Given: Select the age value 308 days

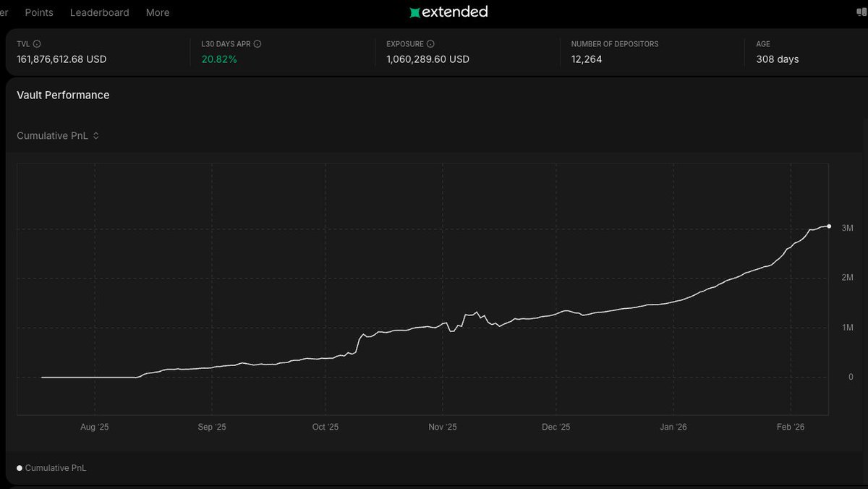Looking at the screenshot, I should (778, 59).
